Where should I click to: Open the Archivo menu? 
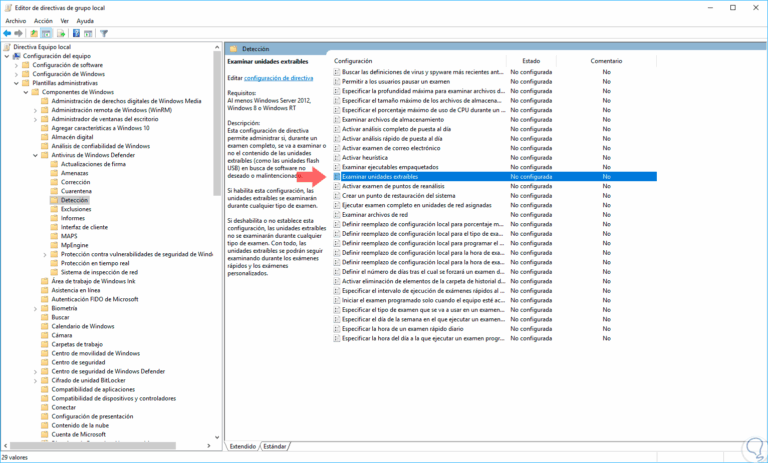(16, 21)
